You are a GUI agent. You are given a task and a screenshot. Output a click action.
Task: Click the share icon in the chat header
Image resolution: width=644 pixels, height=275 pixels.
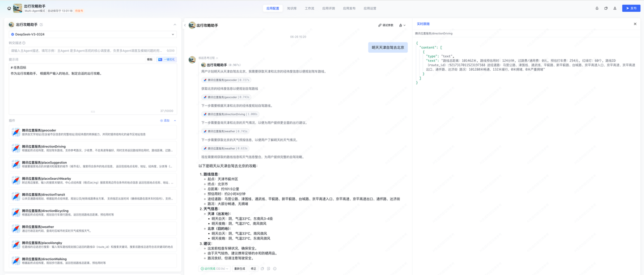400,25
